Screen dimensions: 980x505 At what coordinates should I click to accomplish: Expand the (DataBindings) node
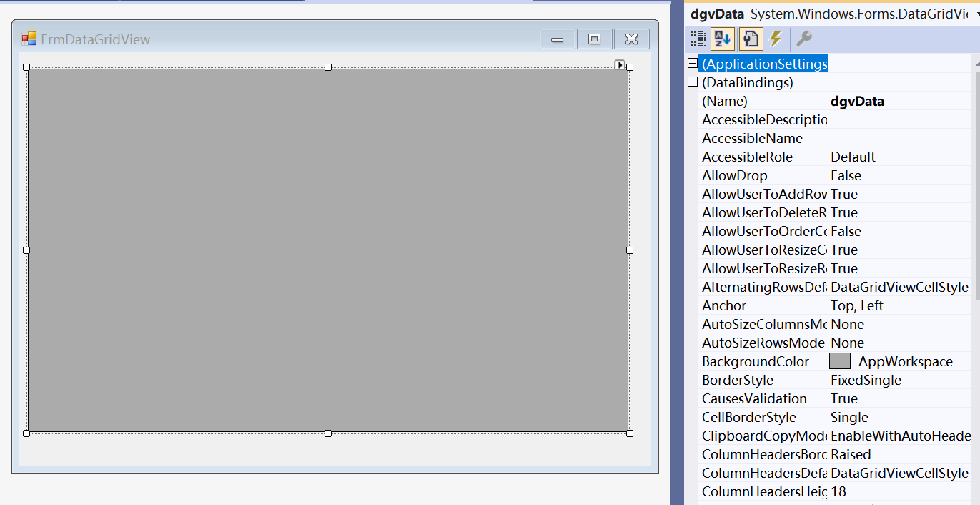[x=692, y=82]
